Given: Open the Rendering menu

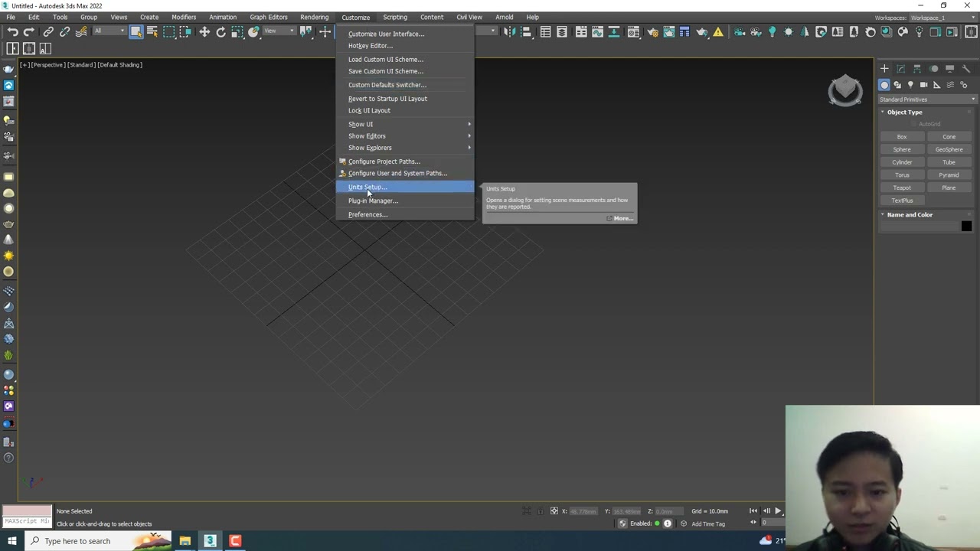Looking at the screenshot, I should click(x=314, y=17).
